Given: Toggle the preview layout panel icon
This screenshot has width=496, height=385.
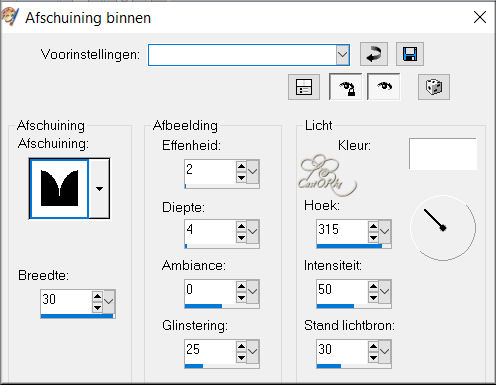Looking at the screenshot, I should point(304,87).
